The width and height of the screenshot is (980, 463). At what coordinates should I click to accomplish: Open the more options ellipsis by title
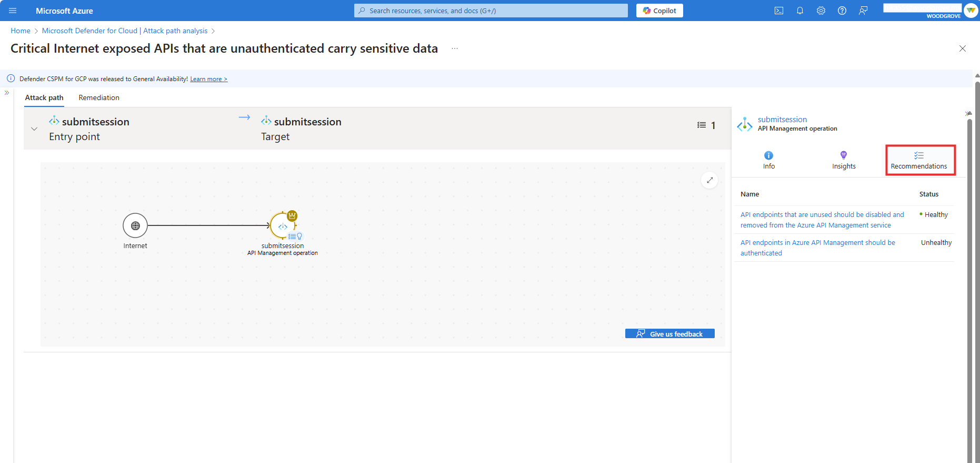pyautogui.click(x=455, y=48)
